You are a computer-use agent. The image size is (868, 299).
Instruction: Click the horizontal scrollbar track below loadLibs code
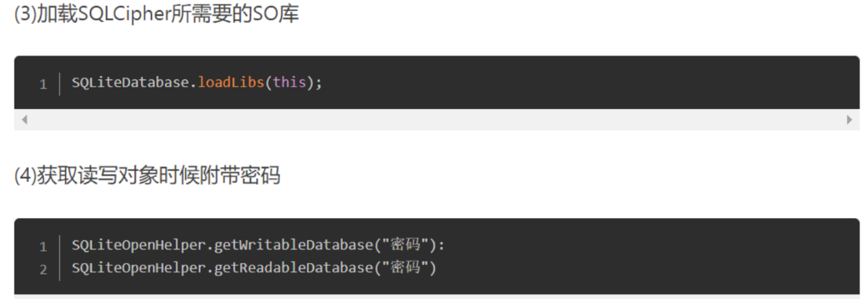click(x=434, y=120)
